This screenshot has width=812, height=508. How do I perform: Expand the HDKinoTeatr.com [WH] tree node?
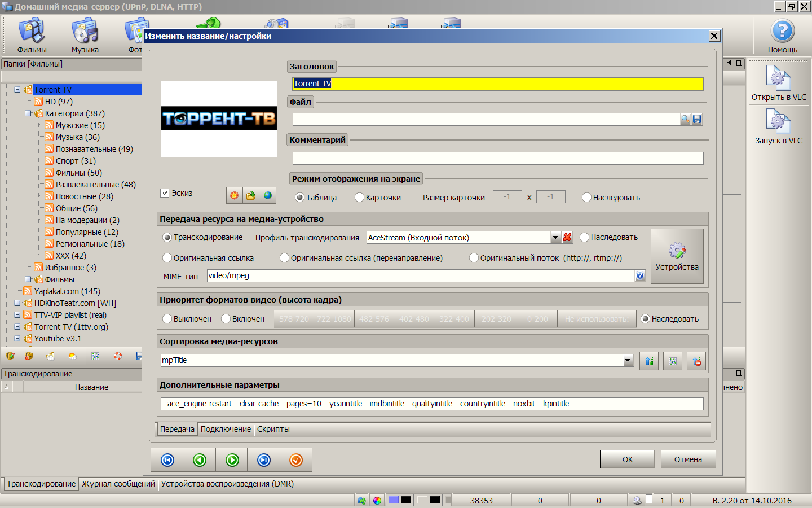click(17, 303)
